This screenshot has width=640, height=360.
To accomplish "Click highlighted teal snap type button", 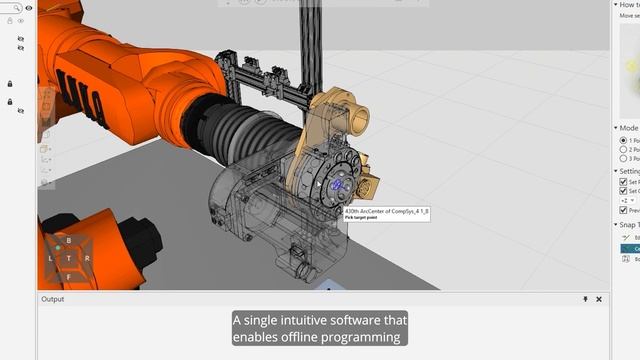I will tap(630, 249).
